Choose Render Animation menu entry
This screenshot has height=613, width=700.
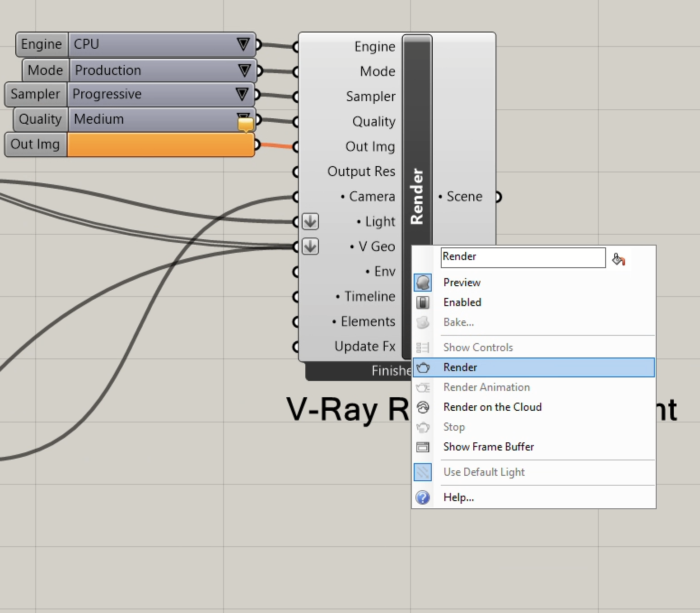[x=534, y=387]
